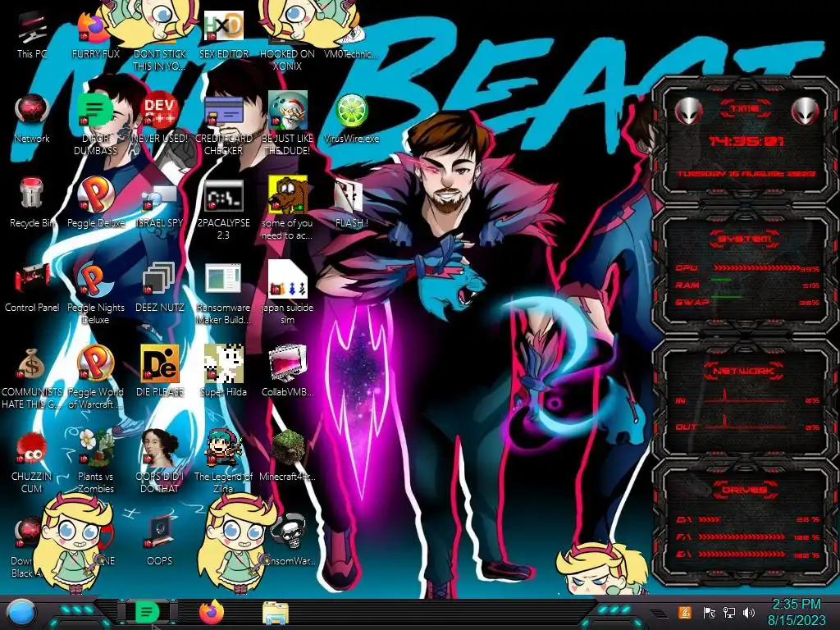Switch to the green app on the taskbar

pyautogui.click(x=147, y=612)
